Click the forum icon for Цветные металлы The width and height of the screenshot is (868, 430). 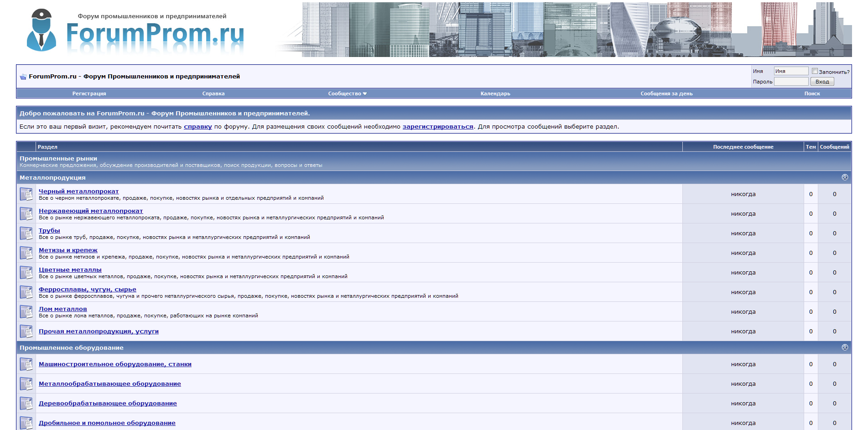pyautogui.click(x=25, y=272)
